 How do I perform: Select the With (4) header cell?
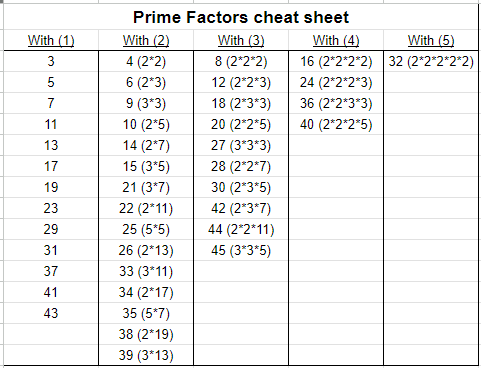click(336, 40)
